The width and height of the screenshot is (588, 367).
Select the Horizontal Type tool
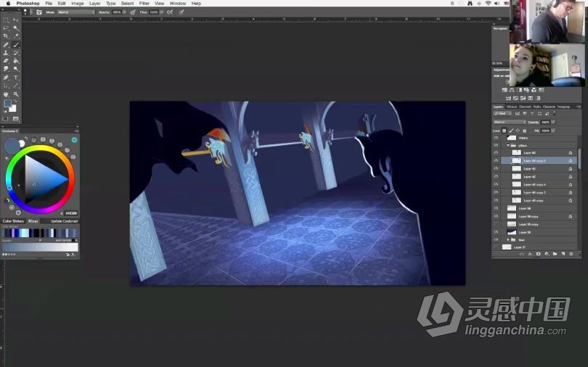click(16, 78)
